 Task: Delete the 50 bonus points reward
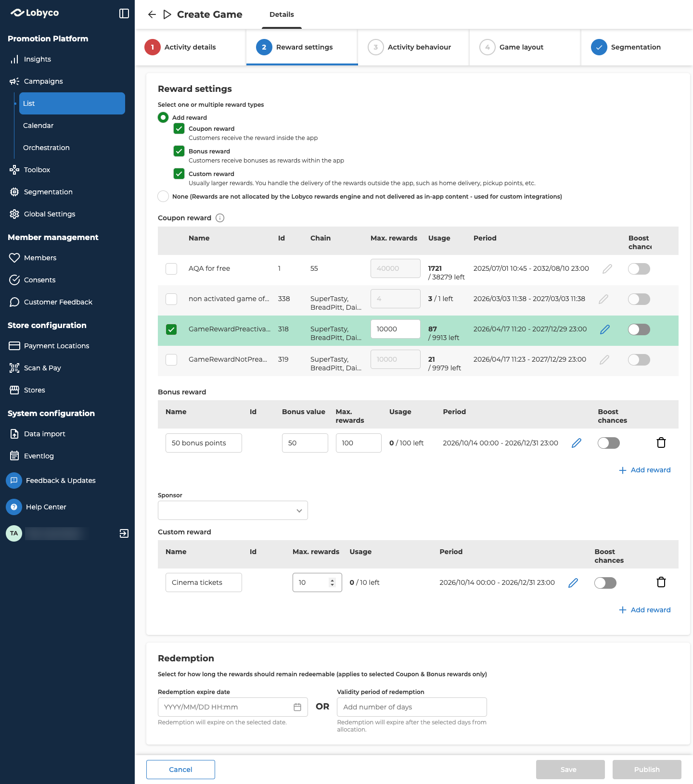click(661, 443)
